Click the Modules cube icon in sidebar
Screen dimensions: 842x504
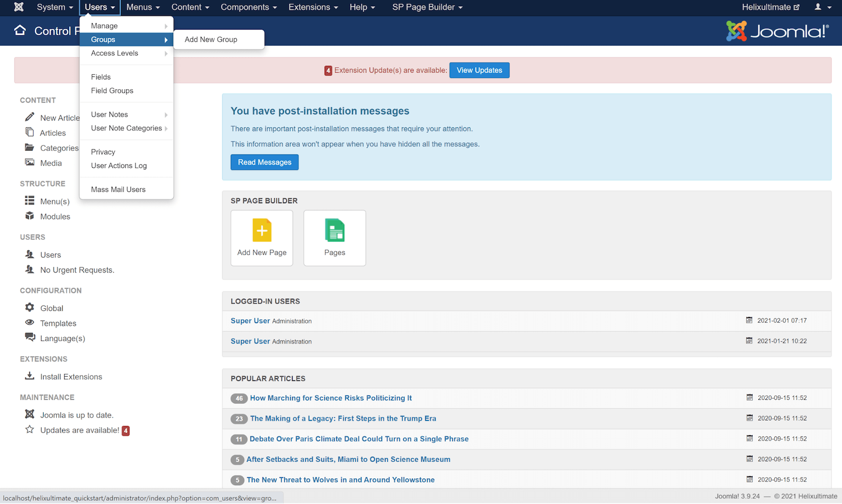tap(30, 216)
